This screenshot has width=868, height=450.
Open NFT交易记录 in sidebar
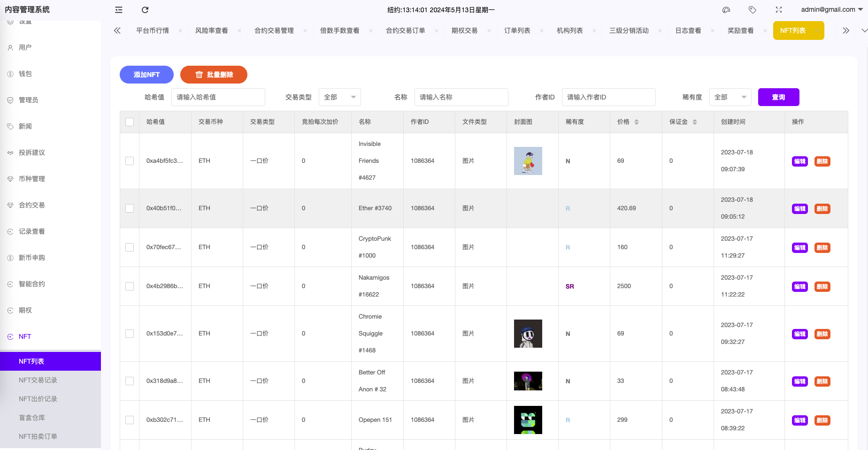(x=38, y=380)
